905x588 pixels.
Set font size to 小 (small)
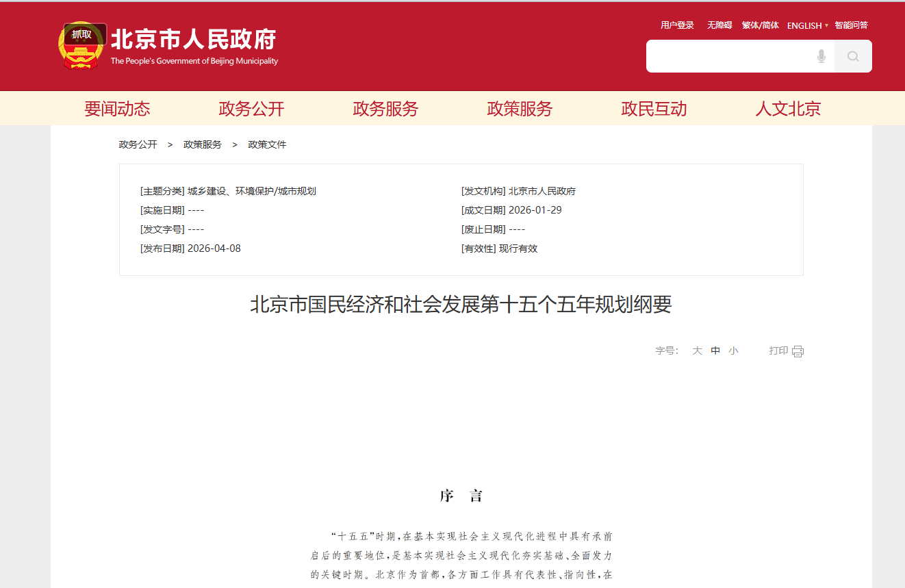click(733, 350)
